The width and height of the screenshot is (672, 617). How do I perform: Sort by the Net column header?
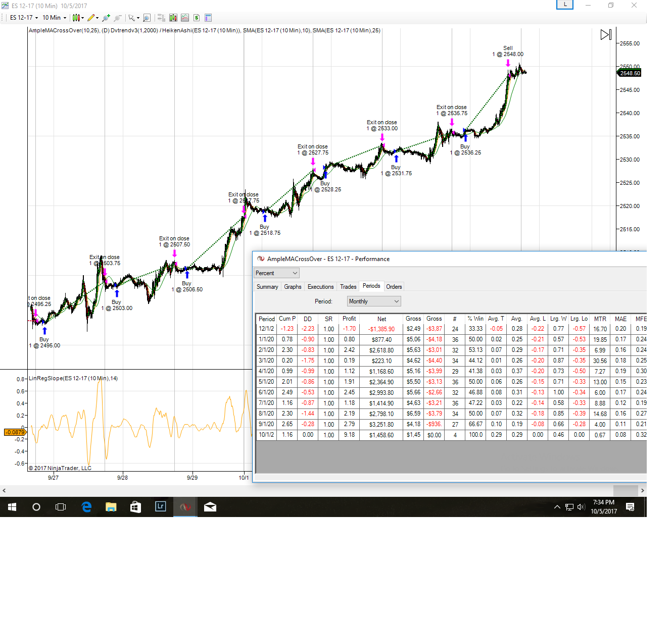381,319
